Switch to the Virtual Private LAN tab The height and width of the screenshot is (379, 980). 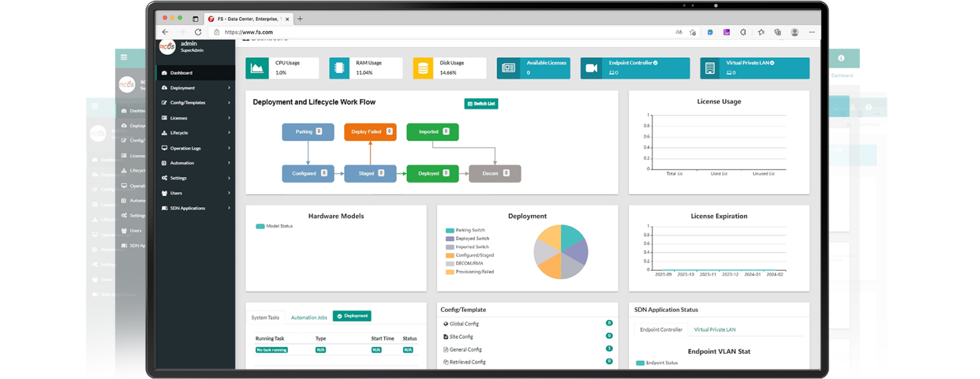coord(714,329)
